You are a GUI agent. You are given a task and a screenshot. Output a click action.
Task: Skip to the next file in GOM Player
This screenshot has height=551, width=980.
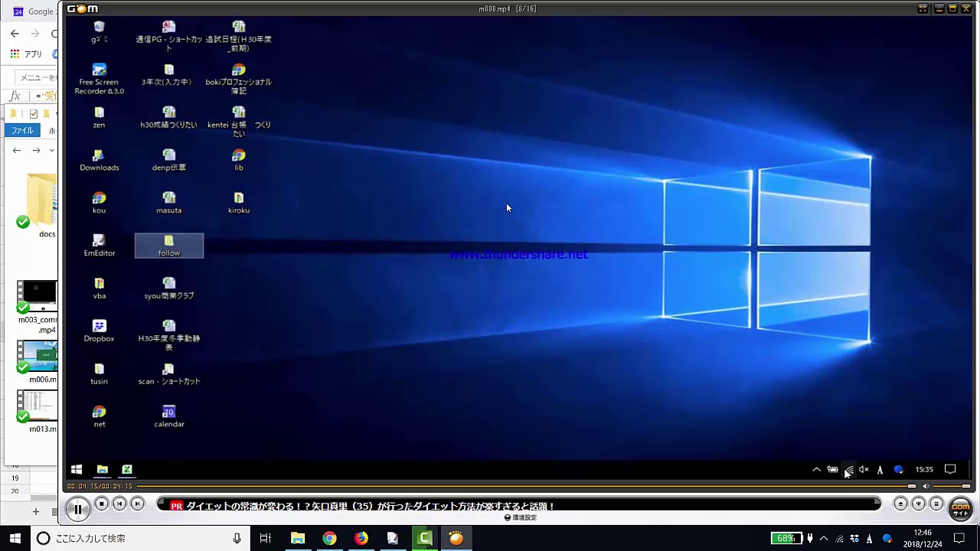(x=137, y=504)
